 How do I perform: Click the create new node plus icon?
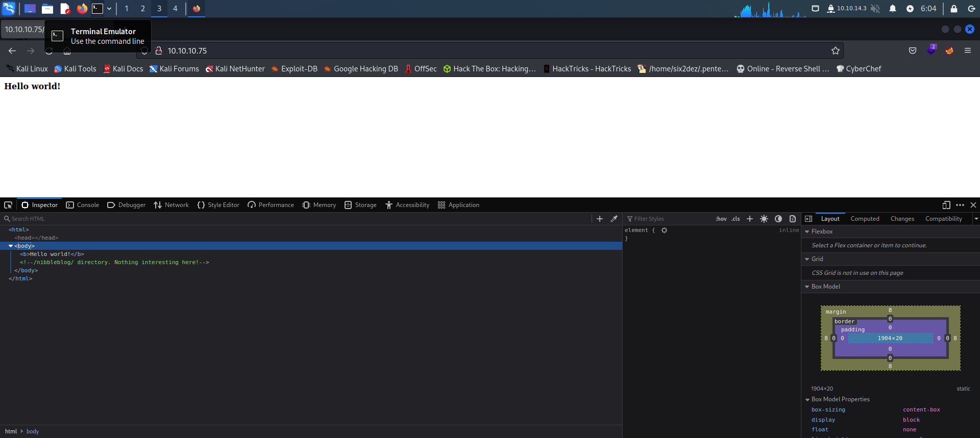(600, 219)
